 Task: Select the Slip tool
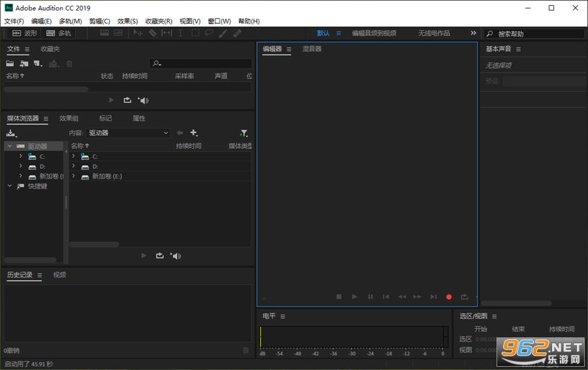[166, 33]
